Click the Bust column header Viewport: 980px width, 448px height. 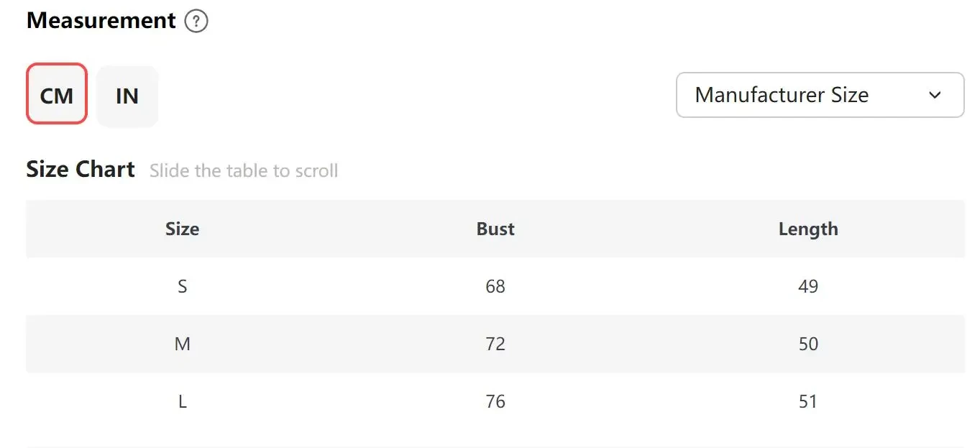point(495,229)
